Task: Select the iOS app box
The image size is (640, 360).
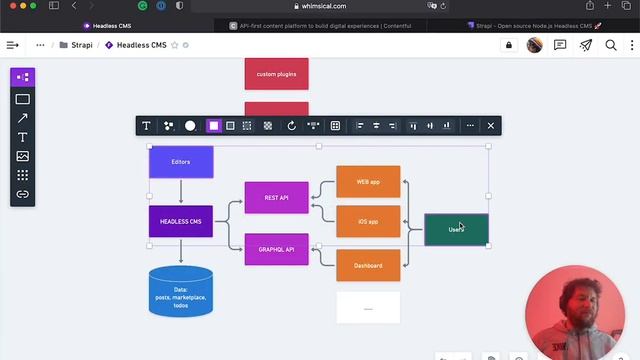Action: [368, 222]
